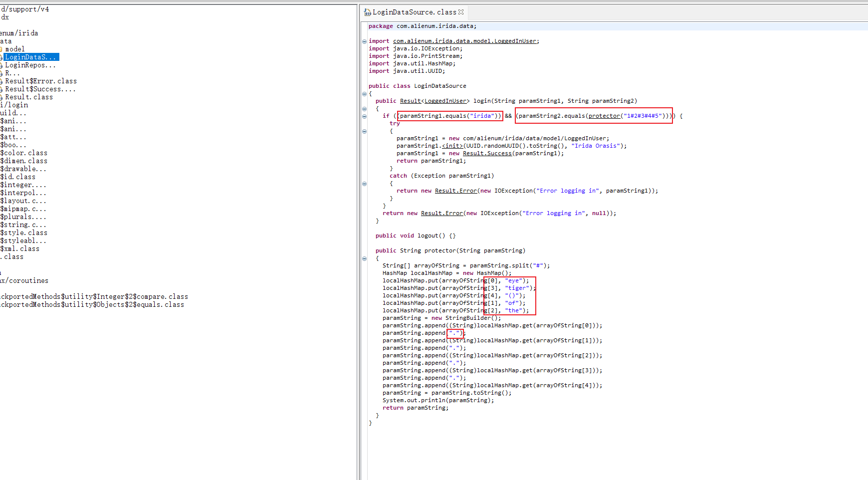868x480 pixels.
Task: Select the enum/irida package row
Action: point(19,33)
